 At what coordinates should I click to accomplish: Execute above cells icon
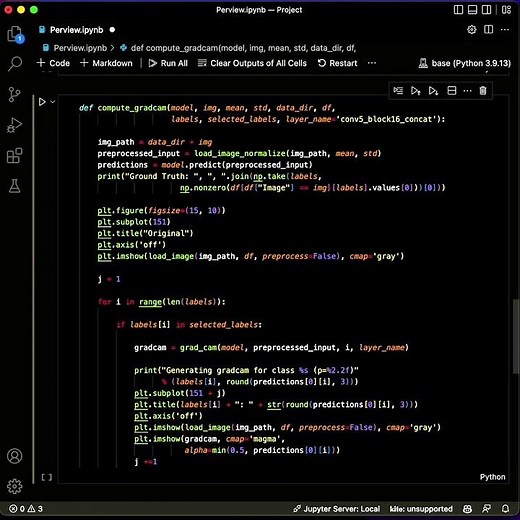415,91
